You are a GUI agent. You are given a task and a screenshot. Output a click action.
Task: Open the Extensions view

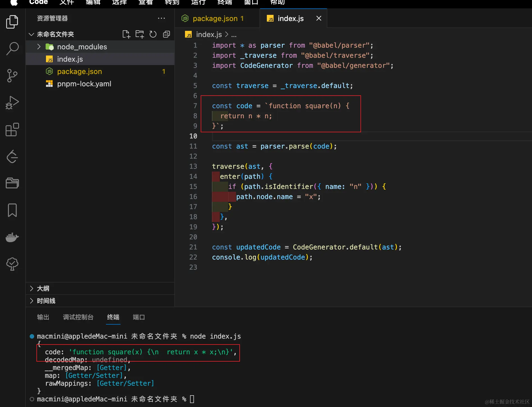pyautogui.click(x=12, y=129)
